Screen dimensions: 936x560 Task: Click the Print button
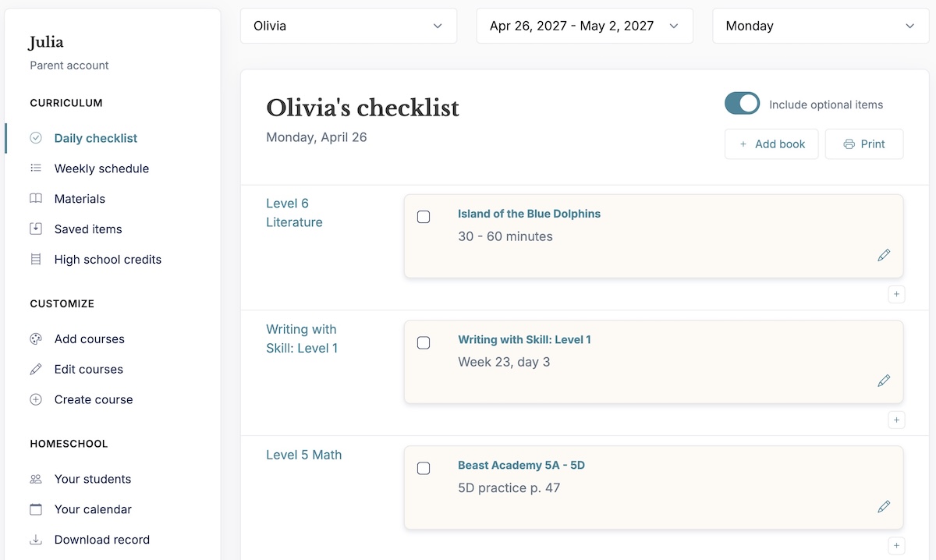(864, 144)
